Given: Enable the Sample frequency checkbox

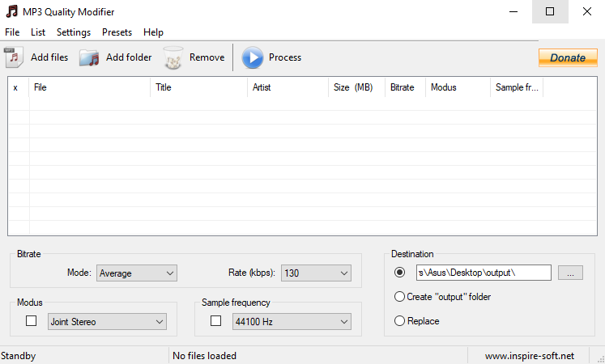Looking at the screenshot, I should point(215,321).
